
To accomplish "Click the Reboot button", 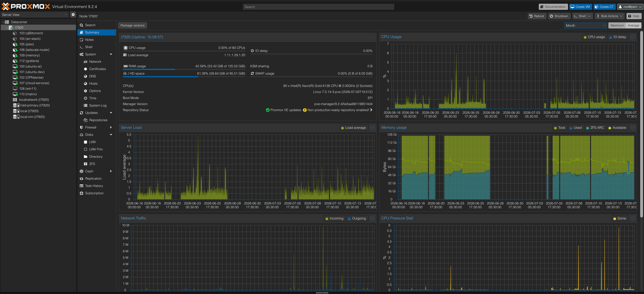I will (x=537, y=16).
